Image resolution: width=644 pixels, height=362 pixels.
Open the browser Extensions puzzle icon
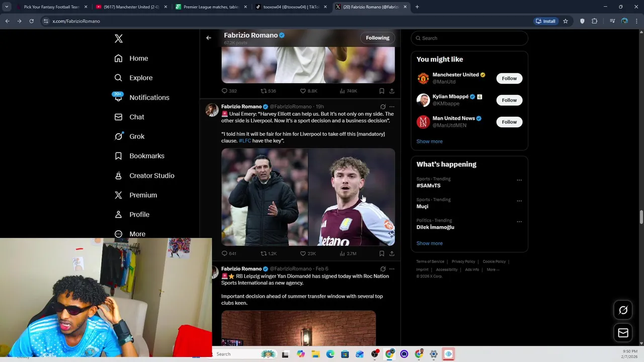[595, 21]
